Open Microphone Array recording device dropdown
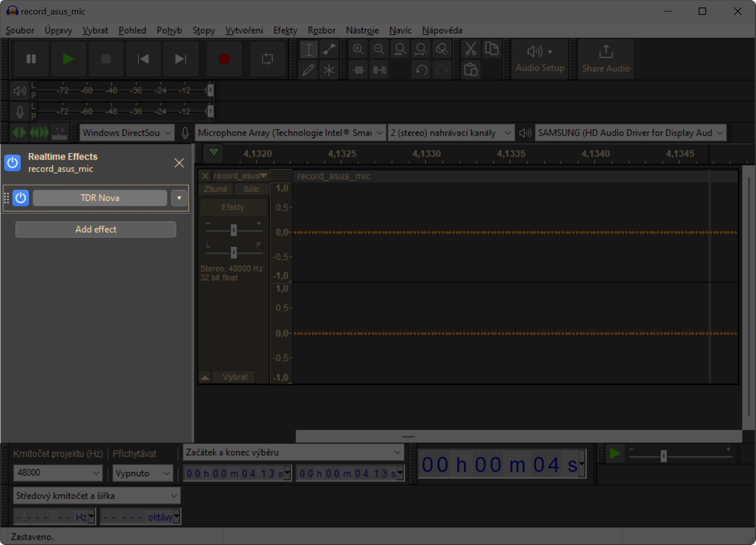The width and height of the screenshot is (756, 545). click(x=291, y=133)
